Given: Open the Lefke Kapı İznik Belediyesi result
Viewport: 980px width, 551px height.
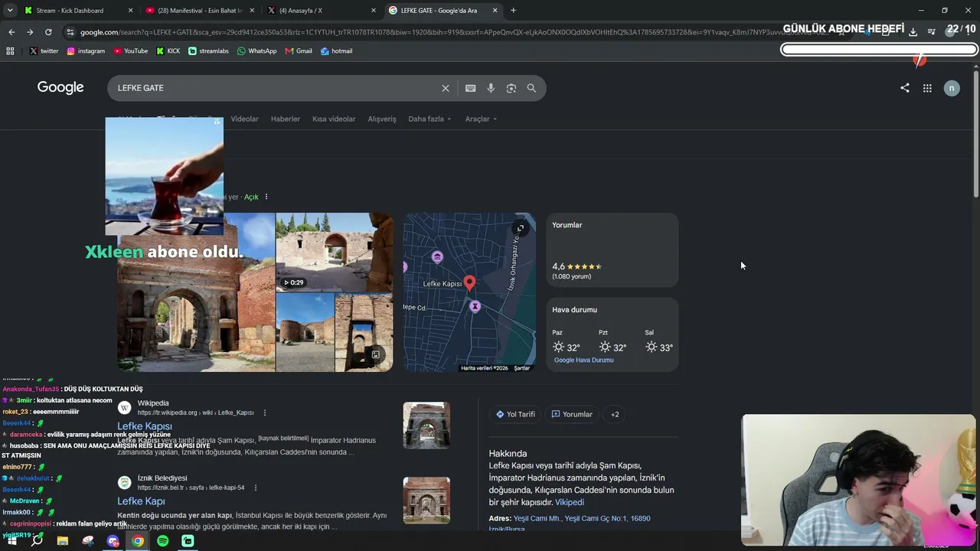Looking at the screenshot, I should coord(141,501).
